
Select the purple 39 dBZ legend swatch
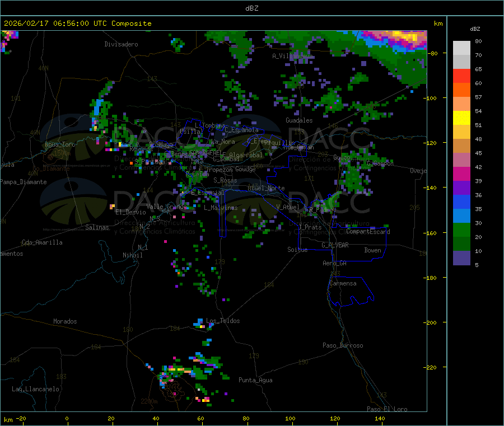click(461, 188)
